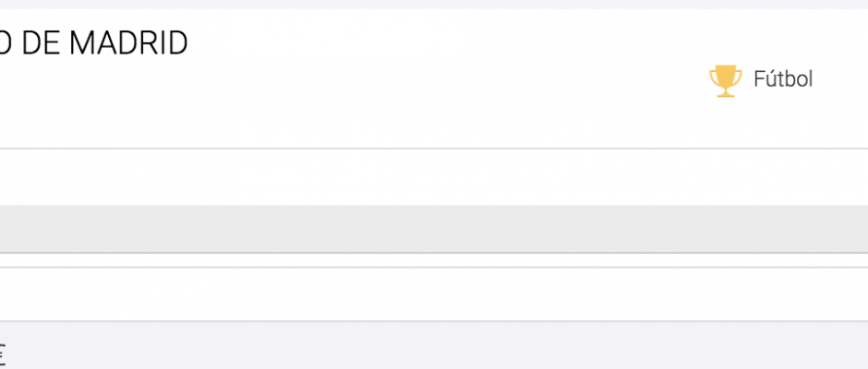The height and width of the screenshot is (369, 868).
Task: Select the white row below the gray bar
Action: click(434, 293)
